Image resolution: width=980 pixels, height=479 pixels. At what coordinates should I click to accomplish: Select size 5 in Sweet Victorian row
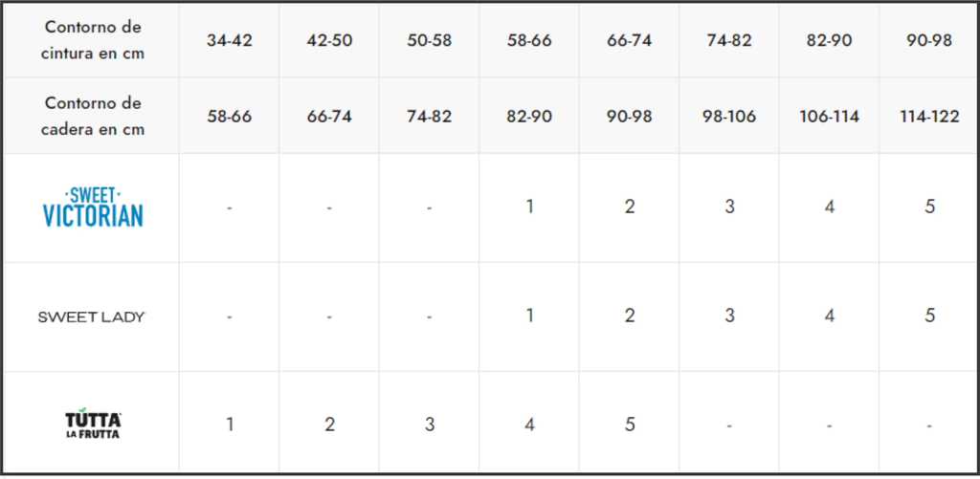point(929,207)
